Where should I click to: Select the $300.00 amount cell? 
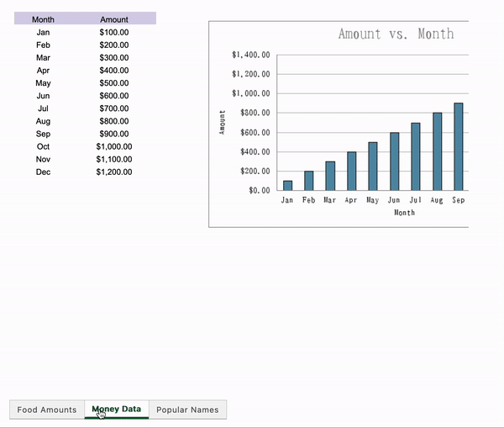[114, 58]
